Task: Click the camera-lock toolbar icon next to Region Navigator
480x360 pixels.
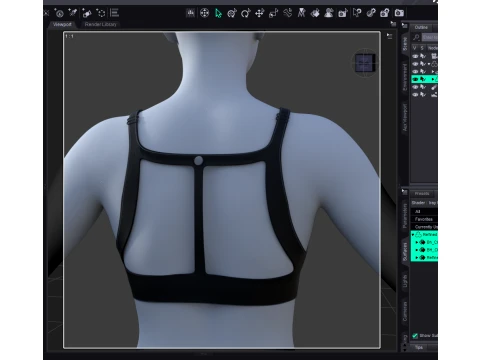Action: 343,13
